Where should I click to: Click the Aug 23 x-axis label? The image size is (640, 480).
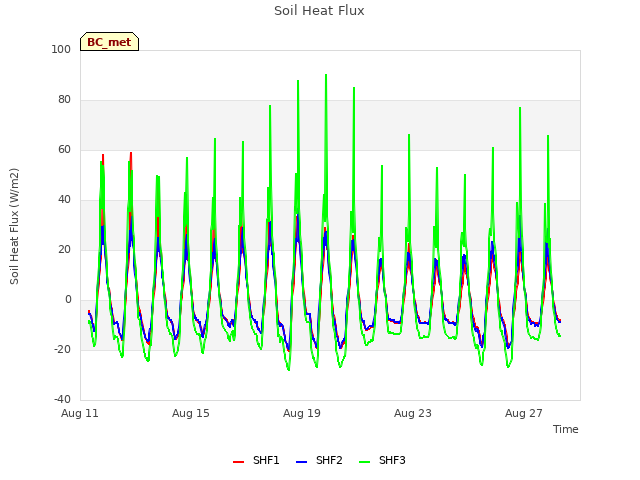(413, 413)
